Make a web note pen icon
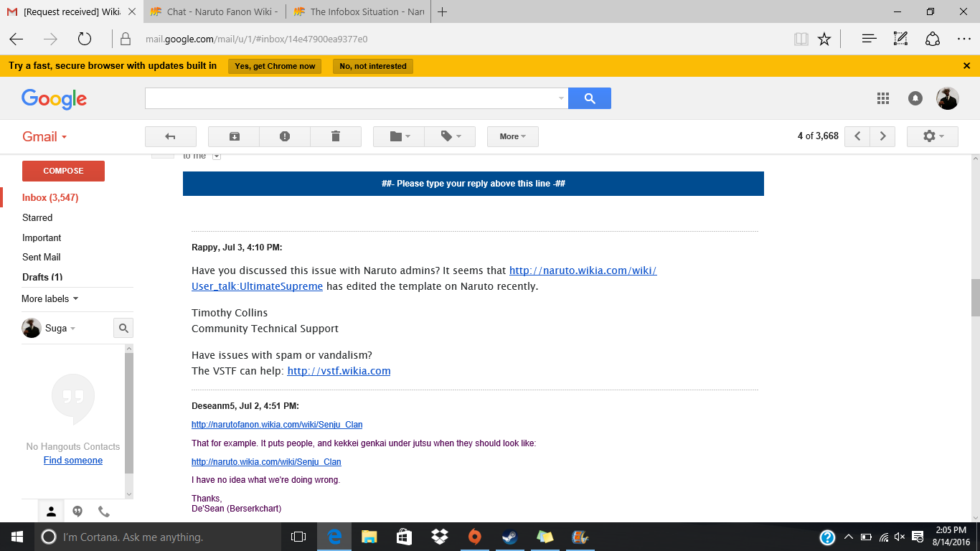 (900, 39)
